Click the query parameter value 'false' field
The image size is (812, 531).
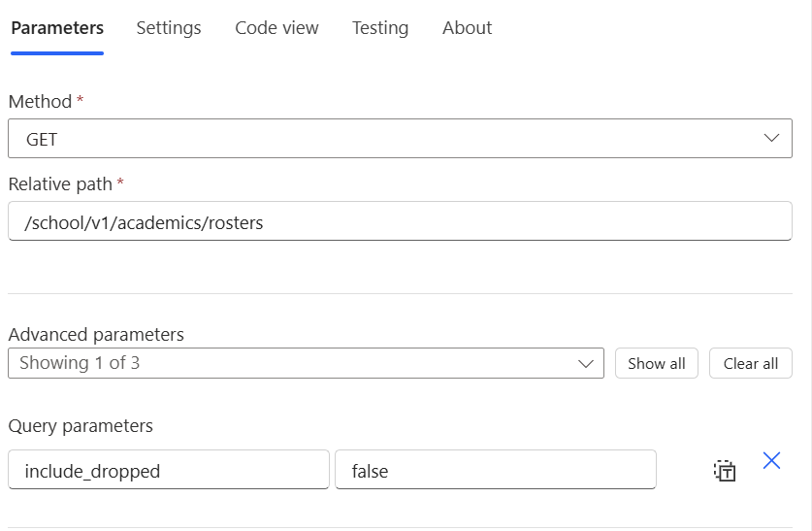pyautogui.click(x=495, y=471)
